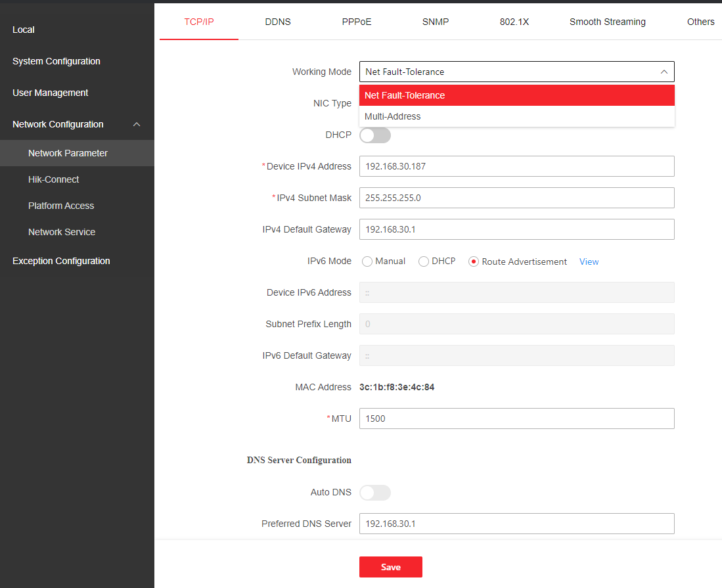Close the Working Mode dropdown arrow
The height and width of the screenshot is (588, 722).
point(664,72)
